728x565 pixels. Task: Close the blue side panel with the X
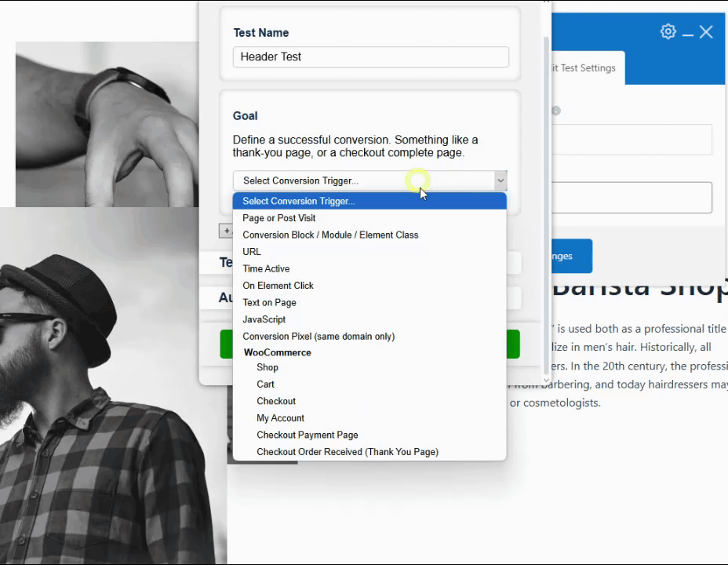tap(706, 31)
